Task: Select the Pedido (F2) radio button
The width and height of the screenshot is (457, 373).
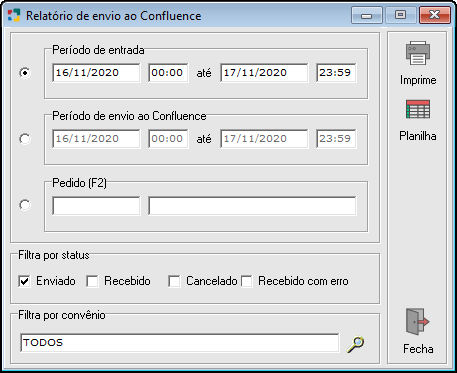Action: pos(25,205)
